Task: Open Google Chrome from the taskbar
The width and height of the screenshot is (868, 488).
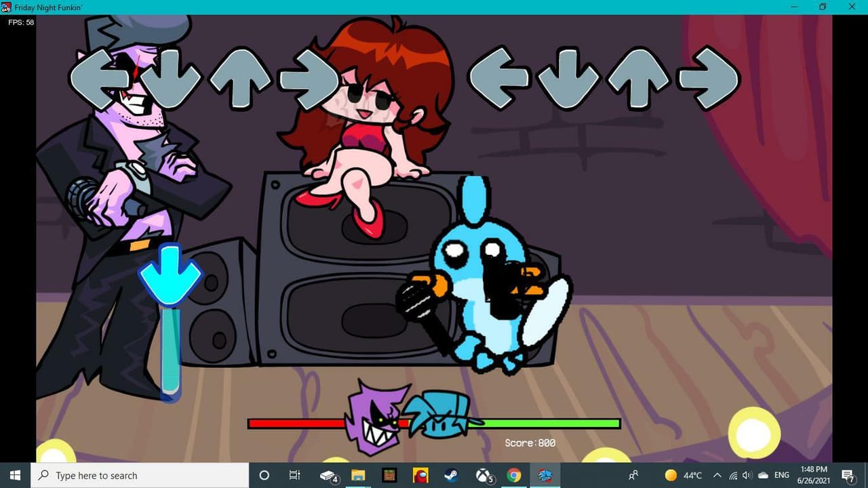Action: coord(514,475)
